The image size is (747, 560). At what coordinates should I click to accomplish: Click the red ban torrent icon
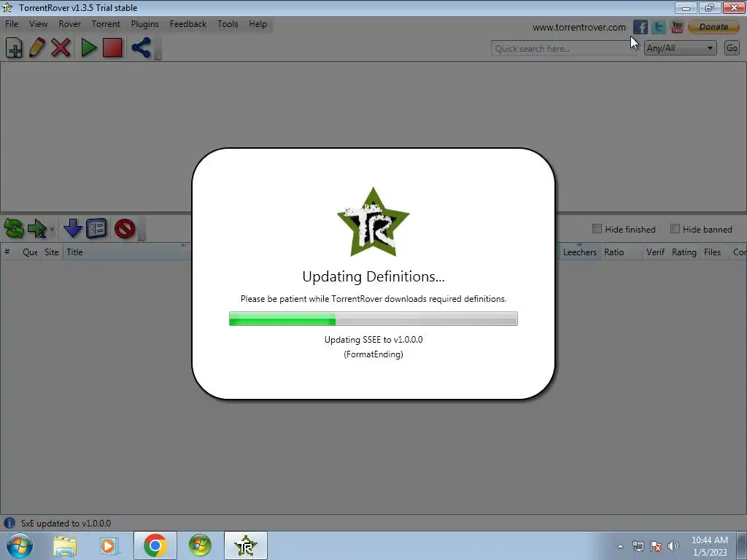pos(125,228)
